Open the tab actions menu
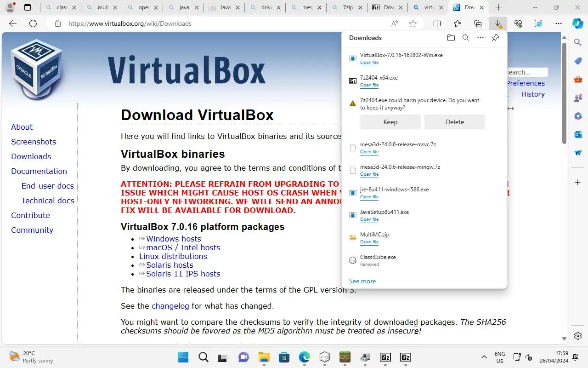This screenshot has width=588, height=368. [28, 7]
